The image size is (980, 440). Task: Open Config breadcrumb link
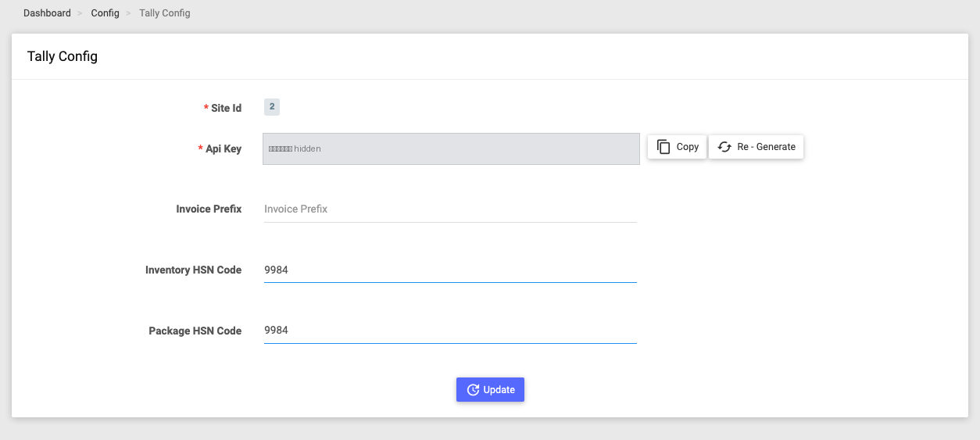click(105, 13)
